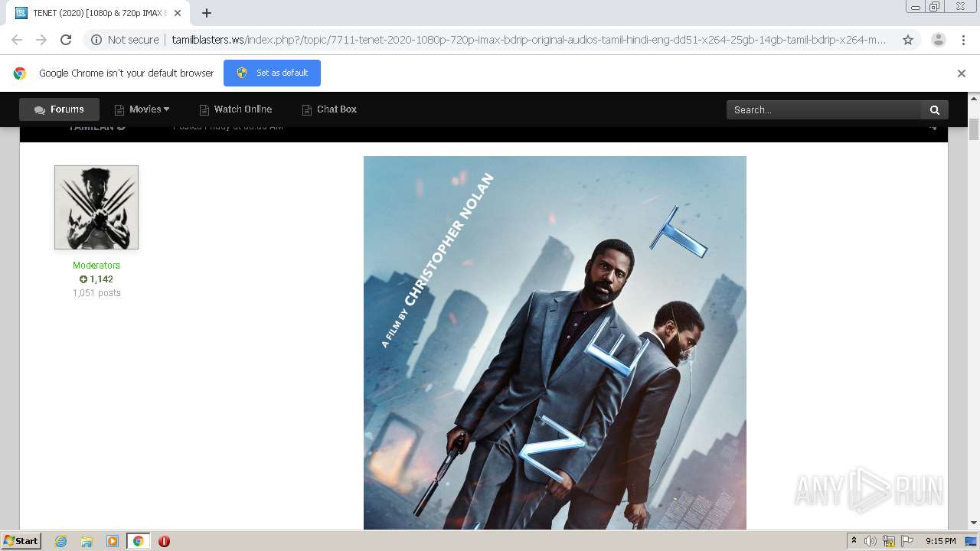The height and width of the screenshot is (551, 980).
Task: View site info Not secure icon
Action: [125, 40]
